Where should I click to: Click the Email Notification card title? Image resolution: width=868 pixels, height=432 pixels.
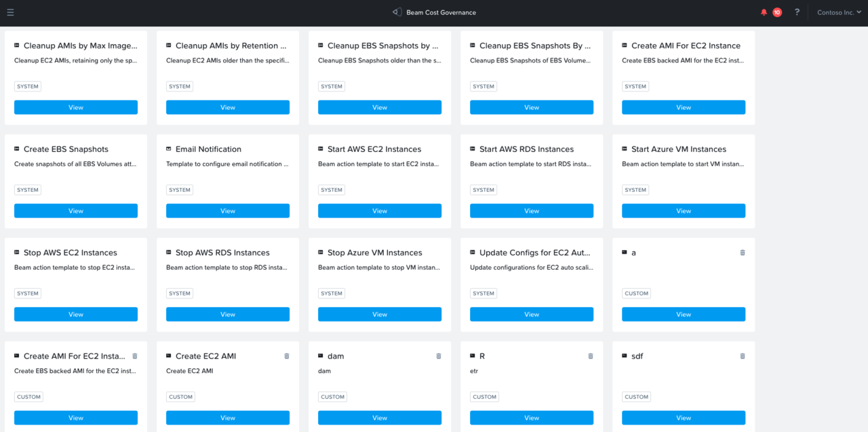coord(208,149)
